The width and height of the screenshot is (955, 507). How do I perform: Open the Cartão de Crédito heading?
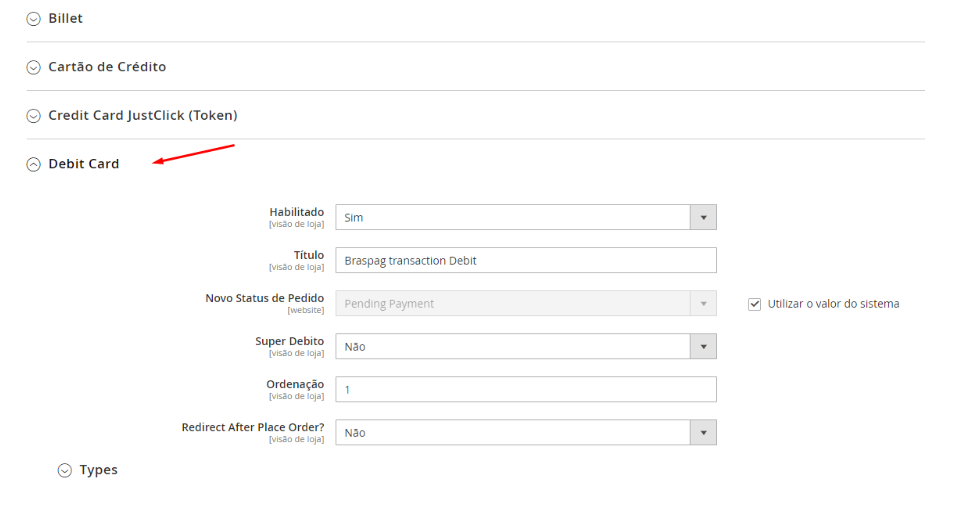point(107,67)
